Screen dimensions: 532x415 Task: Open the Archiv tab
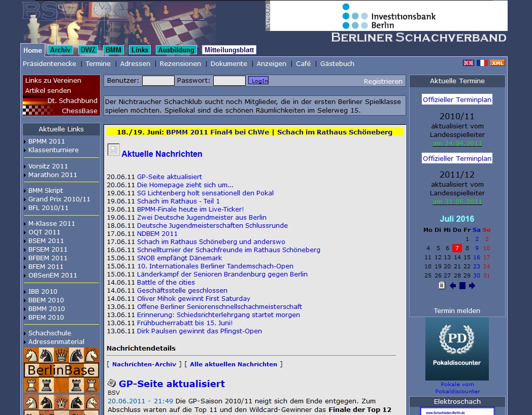tap(60, 50)
